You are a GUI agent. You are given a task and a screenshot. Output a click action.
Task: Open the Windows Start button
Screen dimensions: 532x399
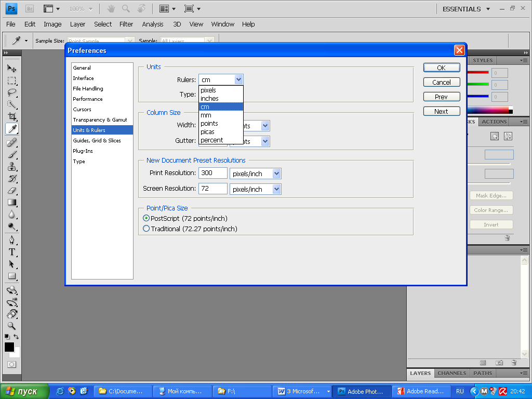24,392
